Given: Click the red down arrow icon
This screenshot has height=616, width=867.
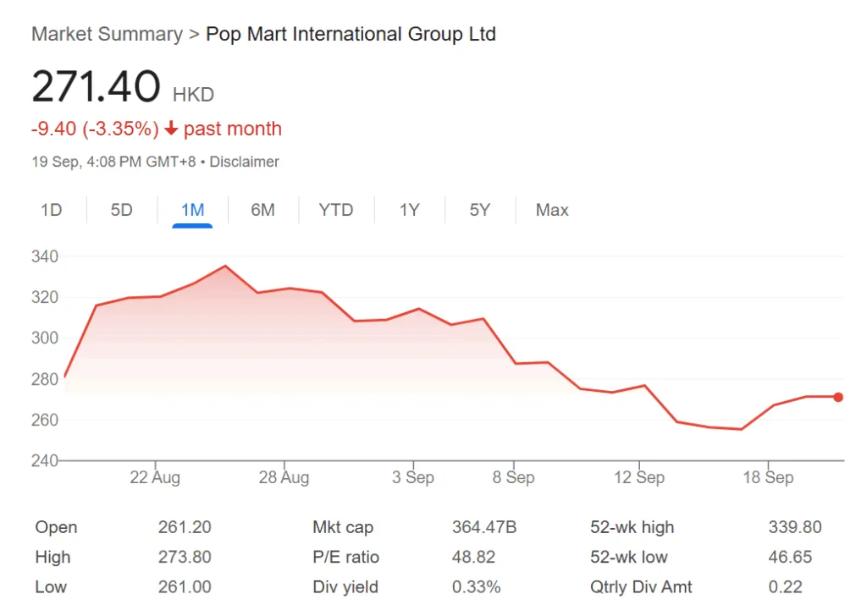Looking at the screenshot, I should pos(171,129).
